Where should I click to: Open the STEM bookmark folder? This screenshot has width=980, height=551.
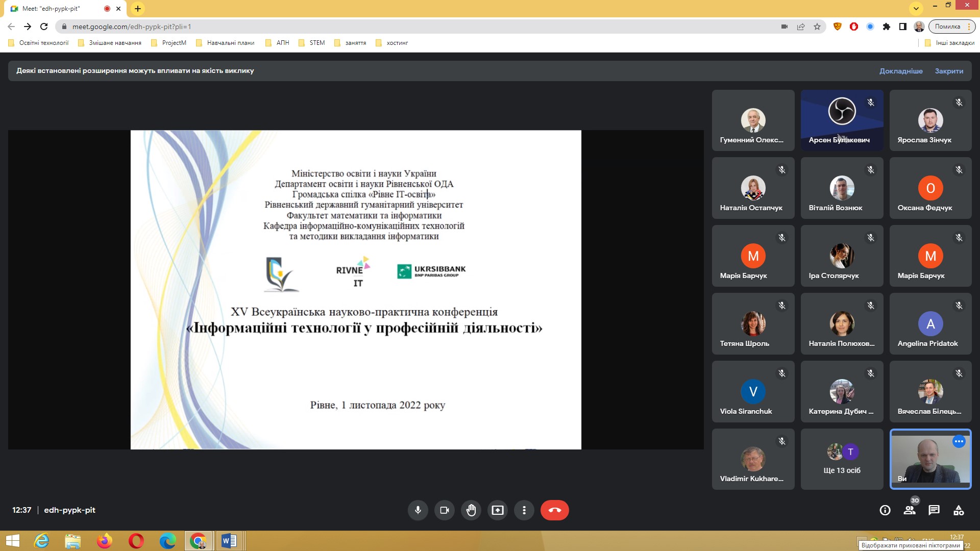point(311,43)
